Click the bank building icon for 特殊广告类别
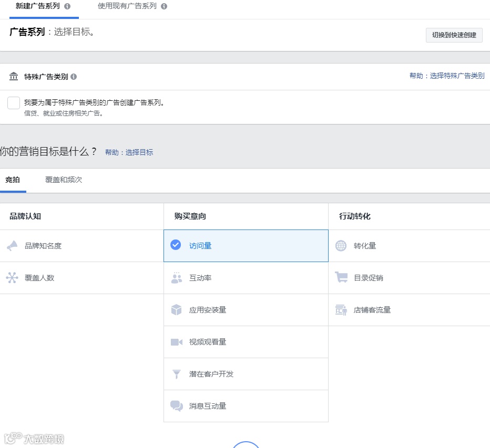 point(14,76)
